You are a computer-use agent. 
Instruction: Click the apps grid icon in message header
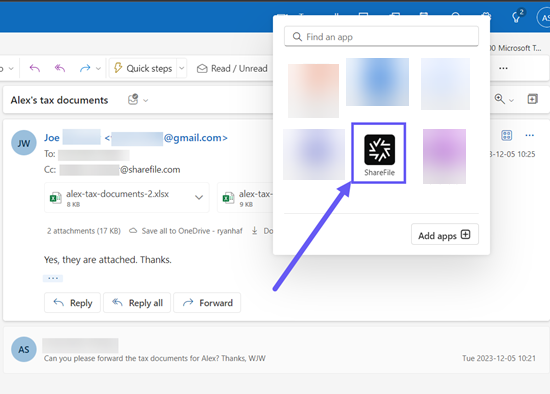pos(507,135)
